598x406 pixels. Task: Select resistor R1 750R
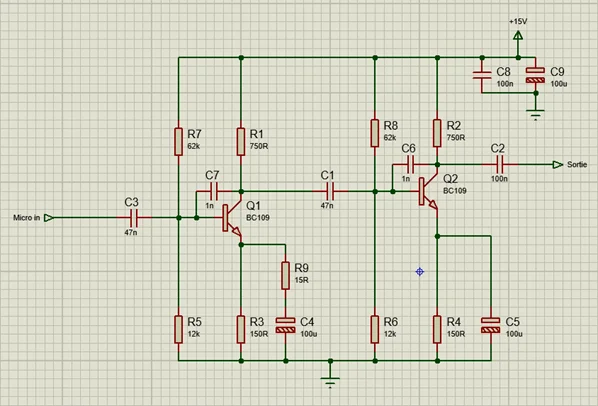[x=241, y=142]
